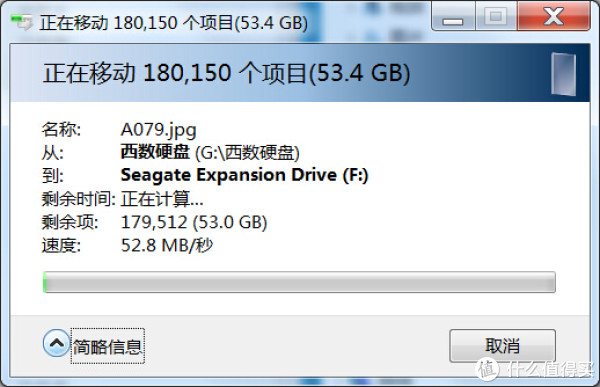Click the disabled maximize button
The image size is (600, 387).
[496, 17]
